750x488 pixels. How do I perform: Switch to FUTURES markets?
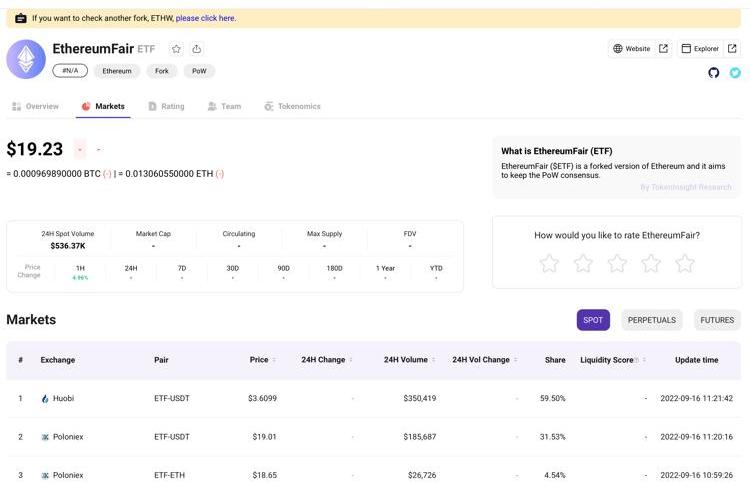[x=717, y=320]
